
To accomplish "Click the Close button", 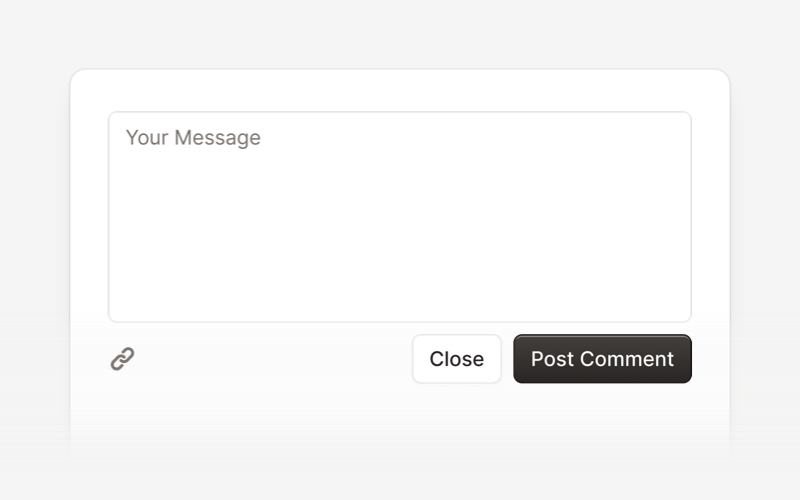I will coord(457,359).
